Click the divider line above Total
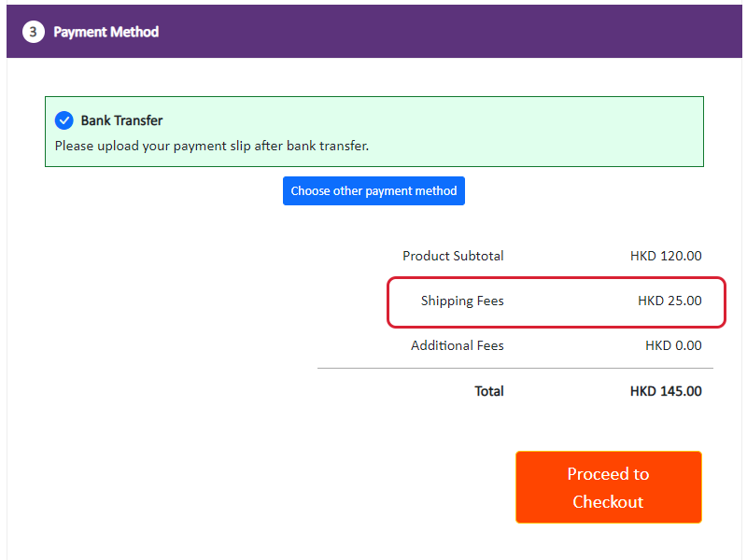The height and width of the screenshot is (560, 747). [515, 368]
